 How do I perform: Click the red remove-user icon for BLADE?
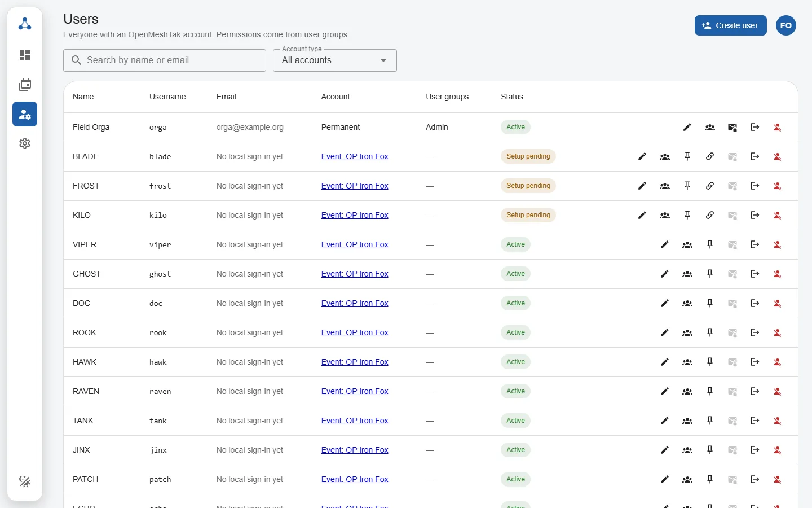click(x=778, y=156)
